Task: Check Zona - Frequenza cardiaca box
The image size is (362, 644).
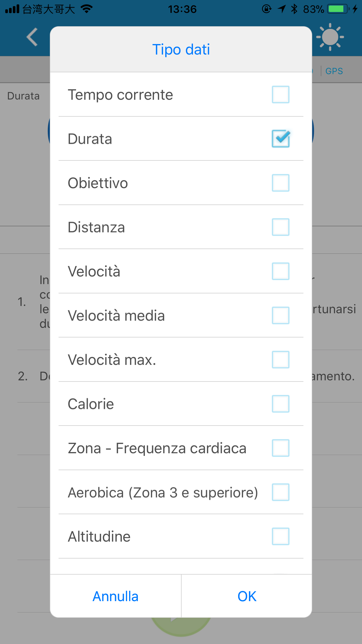Action: point(280,448)
